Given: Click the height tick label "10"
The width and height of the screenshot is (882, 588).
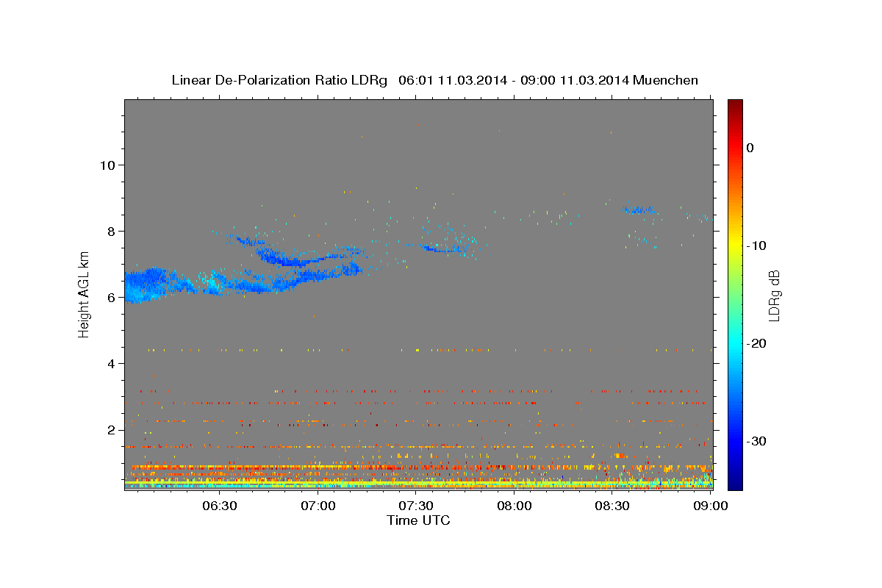Looking at the screenshot, I should [x=107, y=165].
